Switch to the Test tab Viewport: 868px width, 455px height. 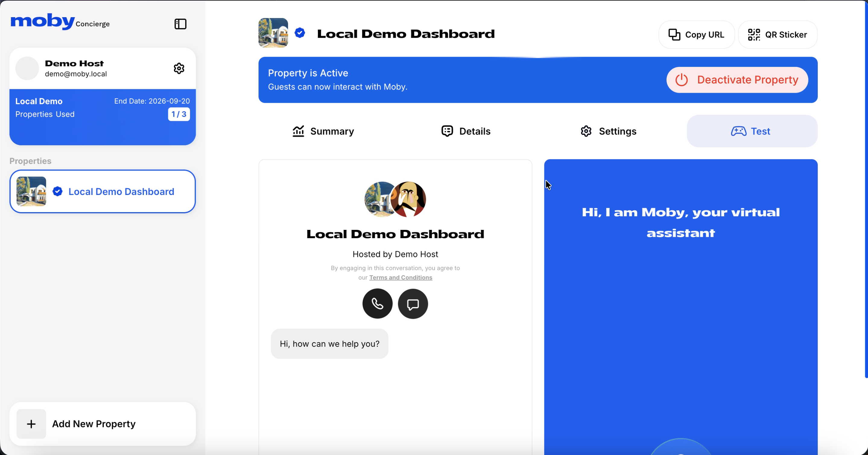(x=752, y=131)
